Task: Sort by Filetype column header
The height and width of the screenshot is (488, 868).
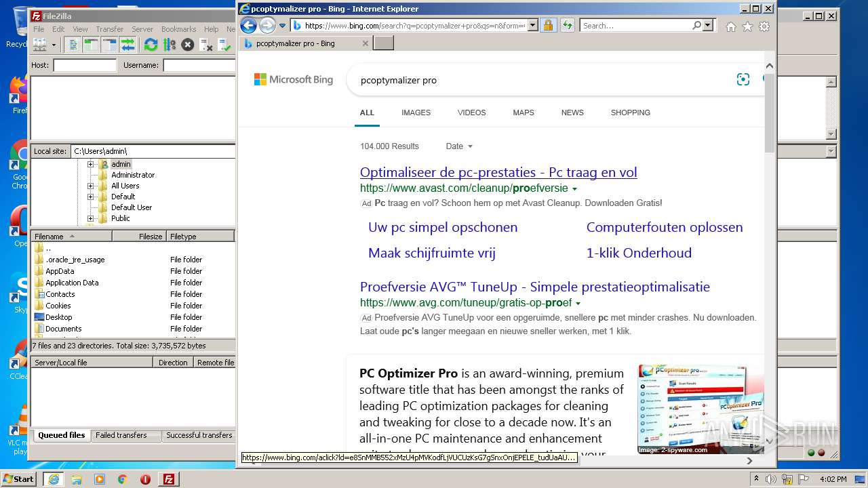Action: pos(201,237)
